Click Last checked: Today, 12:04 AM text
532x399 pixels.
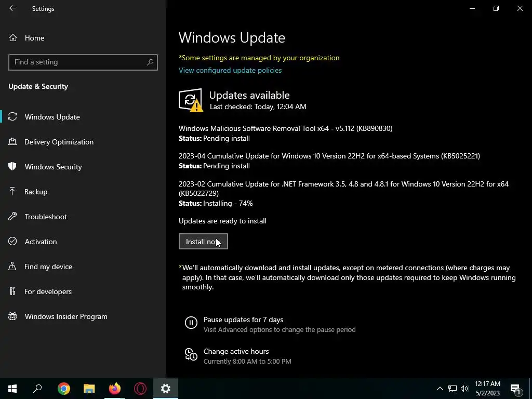coord(258,107)
